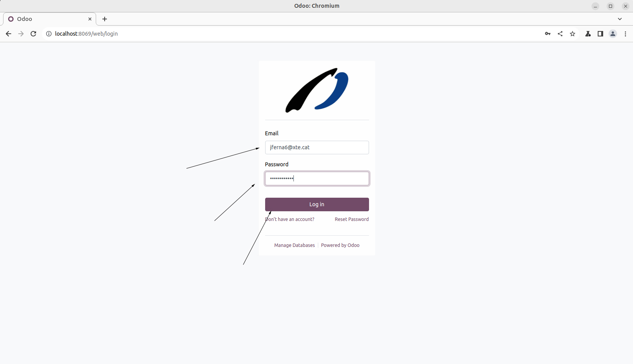The height and width of the screenshot is (364, 633).
Task: Open the Chrome Labs flask icon
Action: (x=588, y=34)
